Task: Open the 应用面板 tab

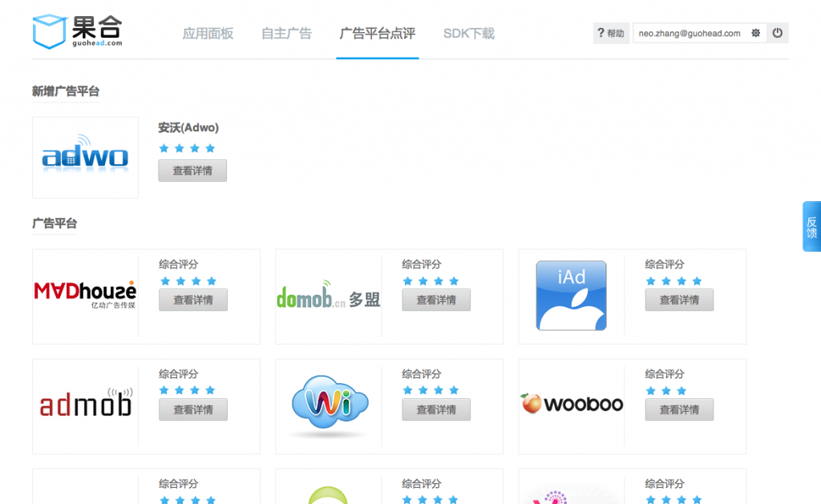Action: pyautogui.click(x=208, y=34)
